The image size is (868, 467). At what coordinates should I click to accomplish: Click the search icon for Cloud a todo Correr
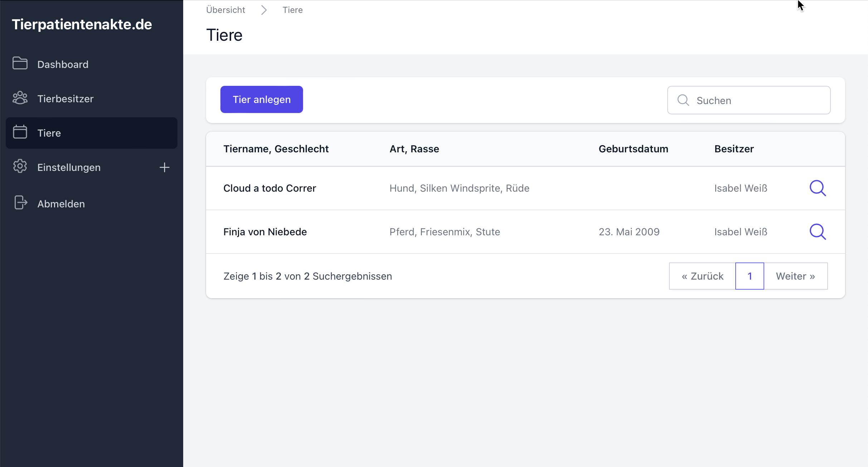tap(818, 188)
